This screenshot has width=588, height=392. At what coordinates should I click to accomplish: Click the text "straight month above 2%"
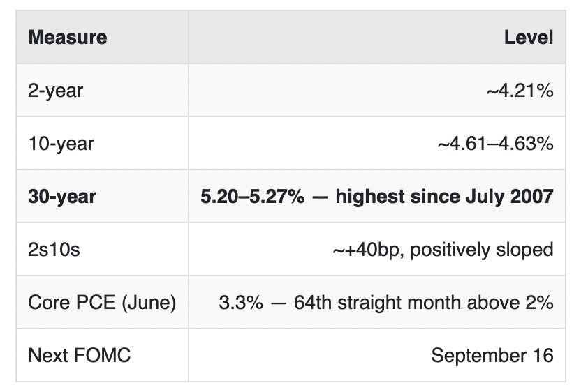click(446, 303)
